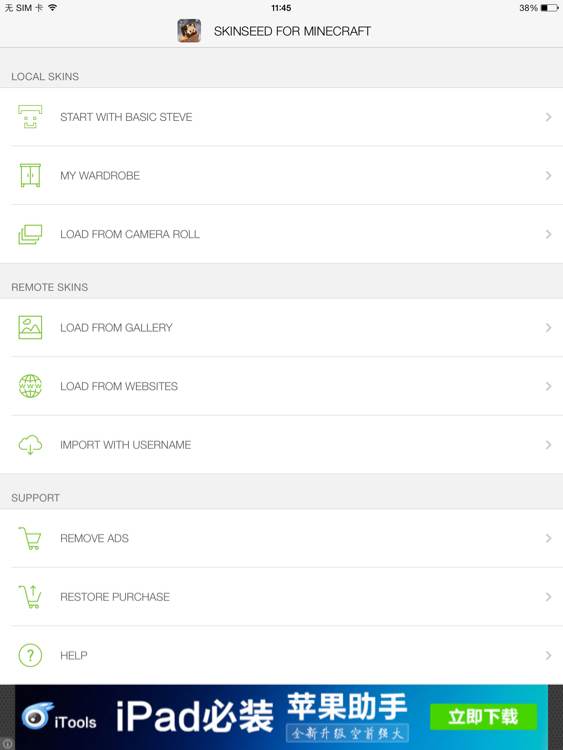Tap the Steve face icon

pos(30,117)
